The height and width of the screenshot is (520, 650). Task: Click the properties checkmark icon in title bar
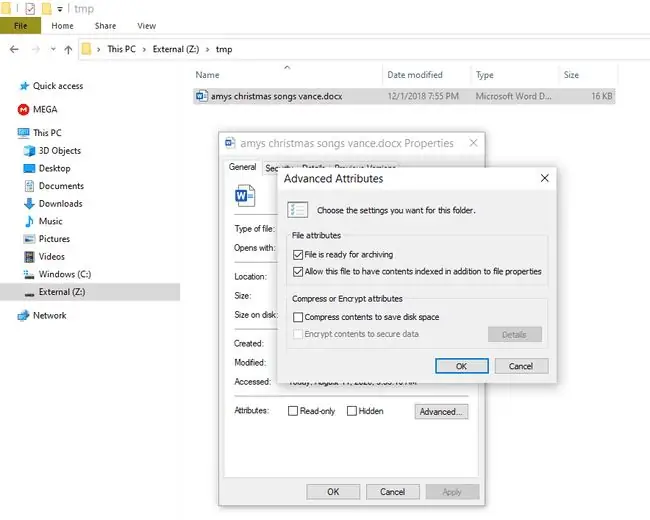coord(30,8)
